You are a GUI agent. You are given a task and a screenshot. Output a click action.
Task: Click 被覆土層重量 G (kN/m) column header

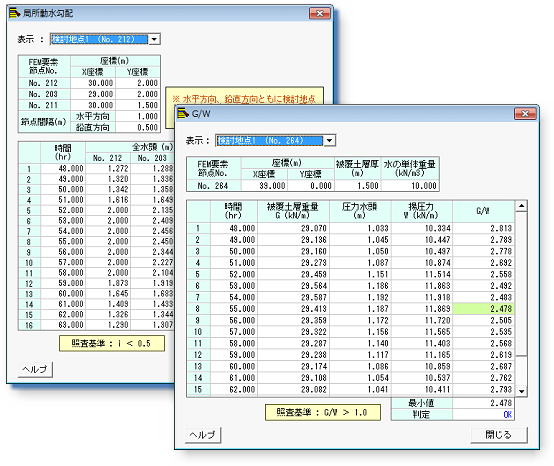coord(293,211)
